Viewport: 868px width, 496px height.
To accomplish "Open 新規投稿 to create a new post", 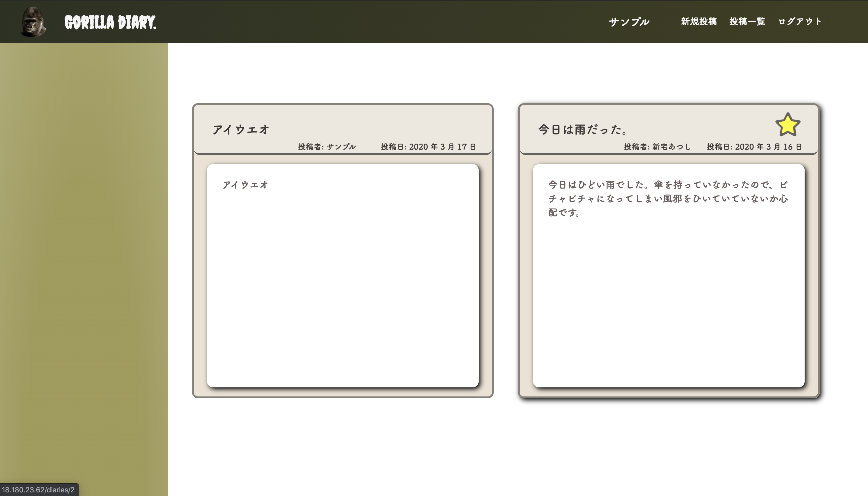I will pyautogui.click(x=699, y=21).
